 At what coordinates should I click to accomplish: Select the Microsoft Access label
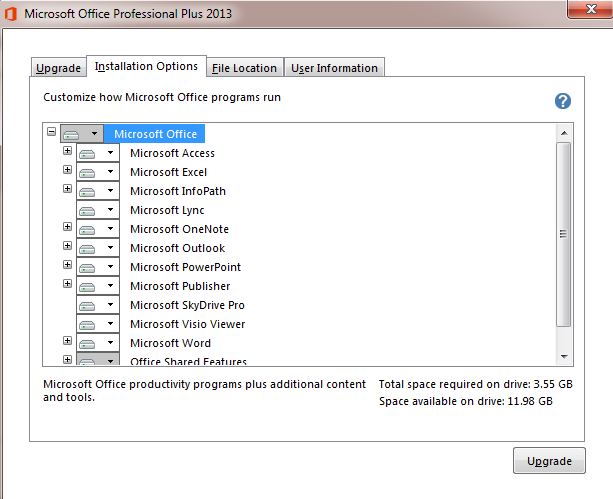tap(172, 153)
